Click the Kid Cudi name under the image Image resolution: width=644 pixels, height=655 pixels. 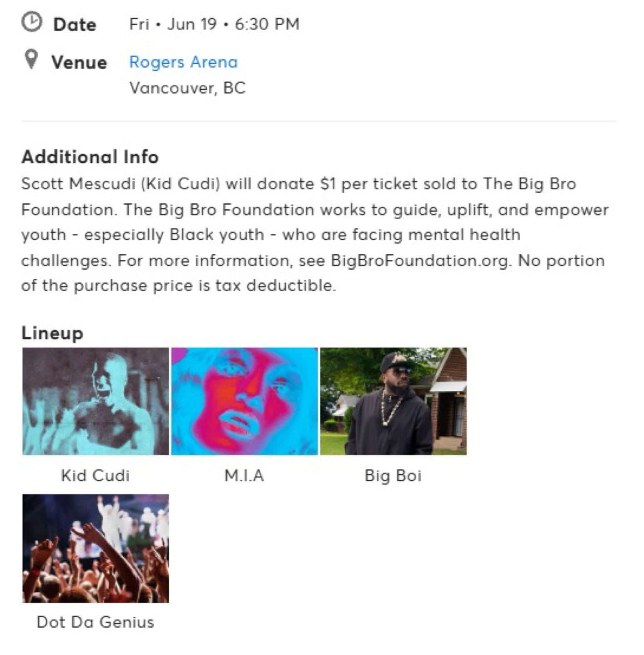(x=96, y=475)
